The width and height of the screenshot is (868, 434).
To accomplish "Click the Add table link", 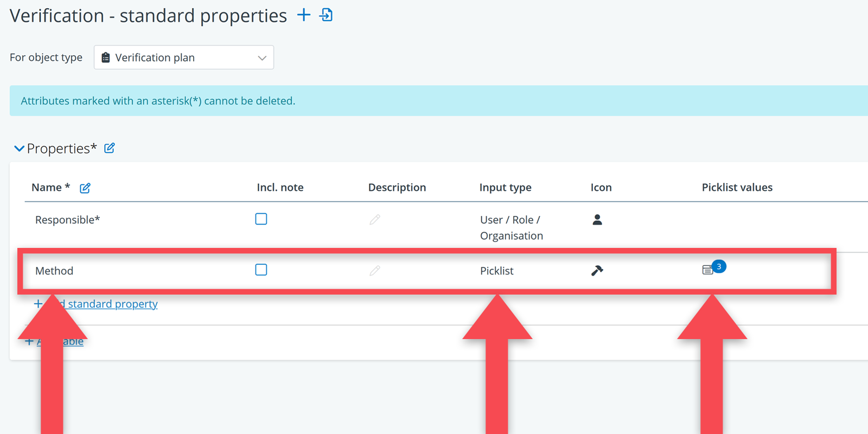I will click(73, 341).
